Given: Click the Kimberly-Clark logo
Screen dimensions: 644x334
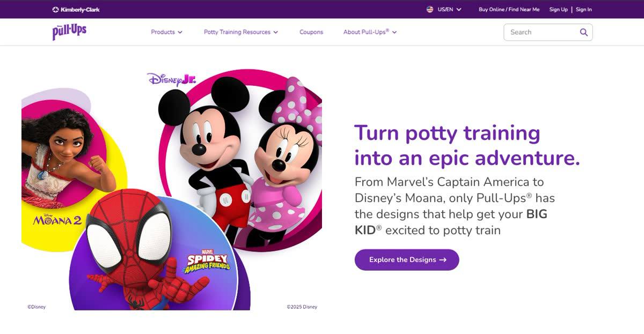Looking at the screenshot, I should tap(76, 10).
